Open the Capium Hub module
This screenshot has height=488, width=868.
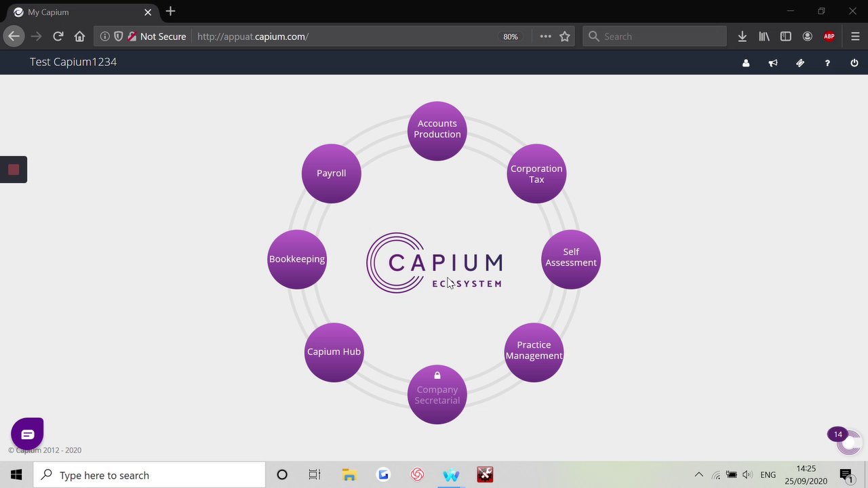coord(334,352)
